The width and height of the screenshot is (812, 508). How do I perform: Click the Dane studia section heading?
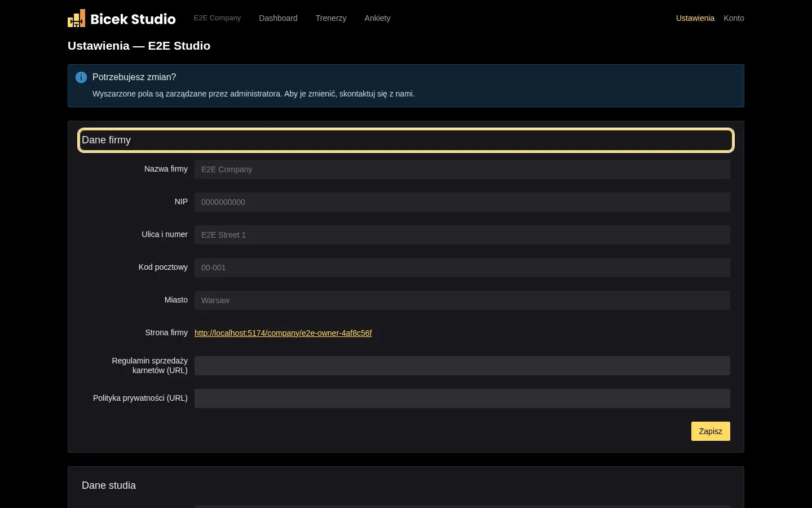tap(109, 485)
